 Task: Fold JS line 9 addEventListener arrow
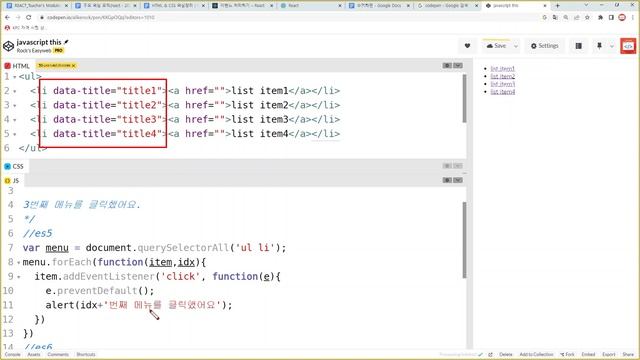pyautogui.click(x=19, y=277)
